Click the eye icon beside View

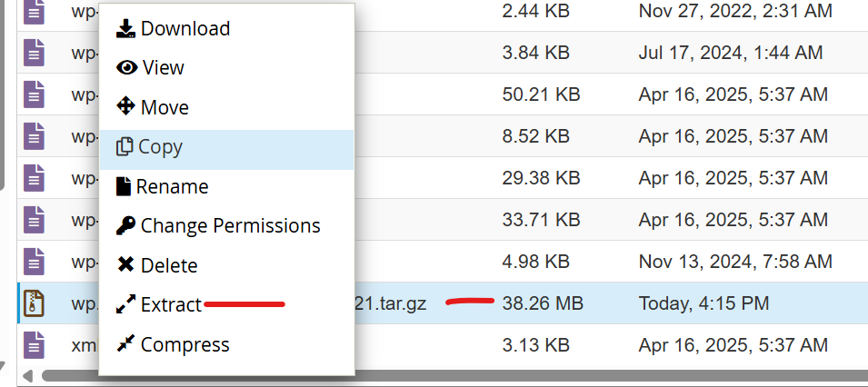coord(127,67)
